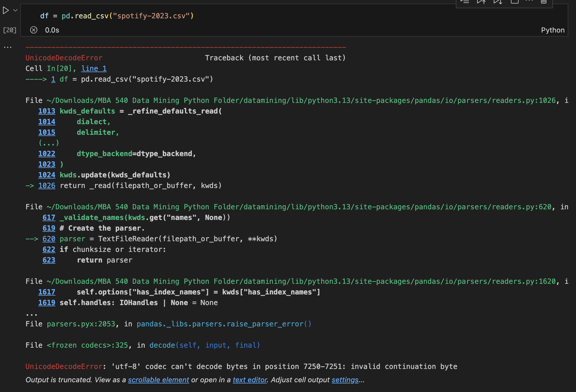Delete the cell with the trash icon
Viewport: 576px width, 392px height.
544,2
